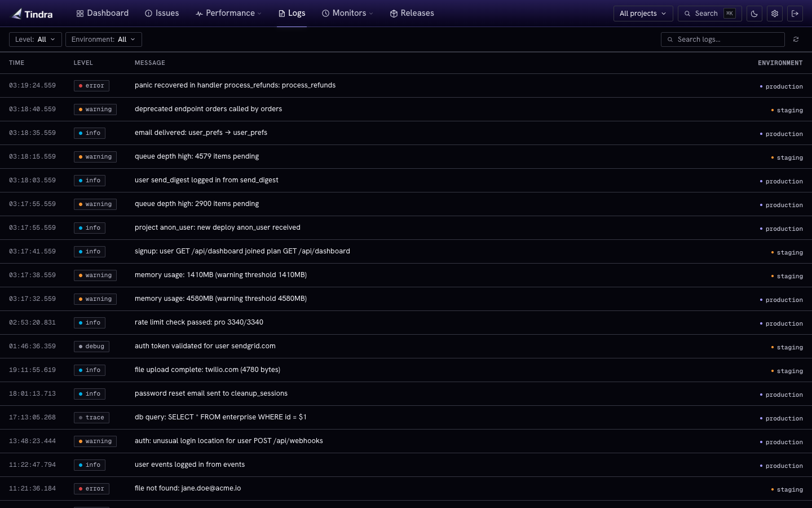Open password reset email cleanup_sessions log
This screenshot has width=812, height=508.
coord(211,393)
